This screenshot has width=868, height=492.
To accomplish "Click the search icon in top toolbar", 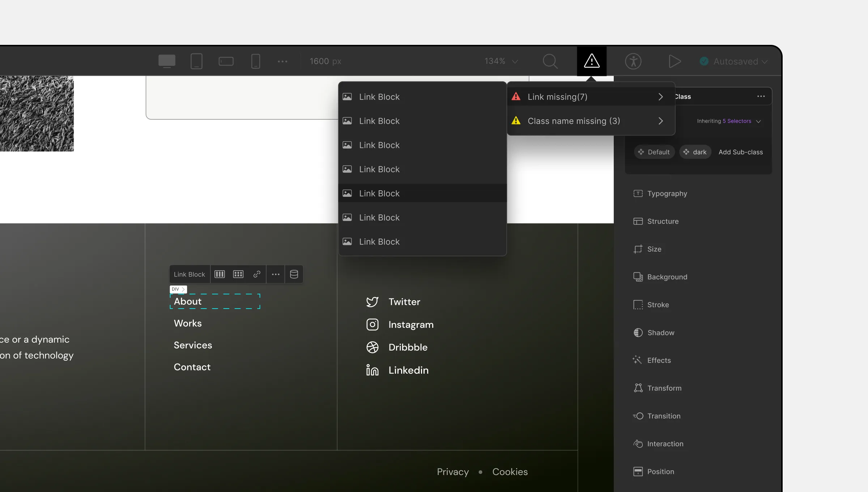I will [550, 61].
